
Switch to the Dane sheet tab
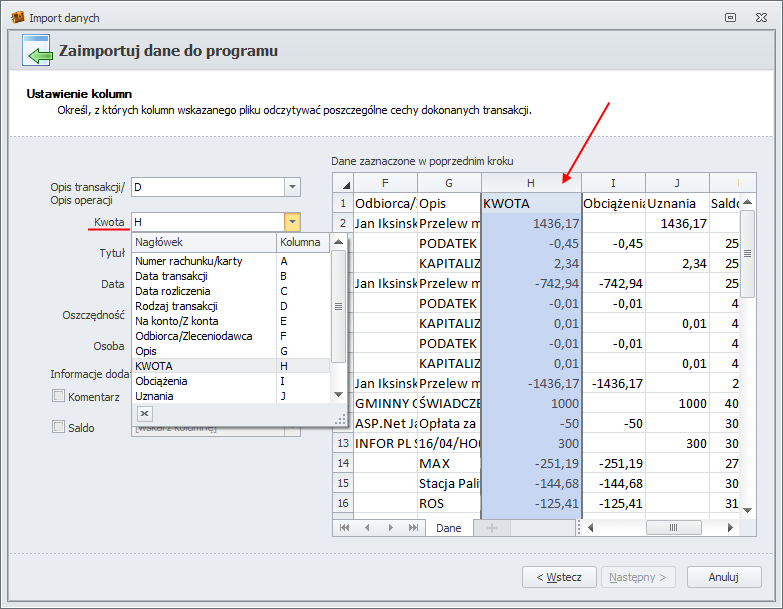pyautogui.click(x=449, y=527)
